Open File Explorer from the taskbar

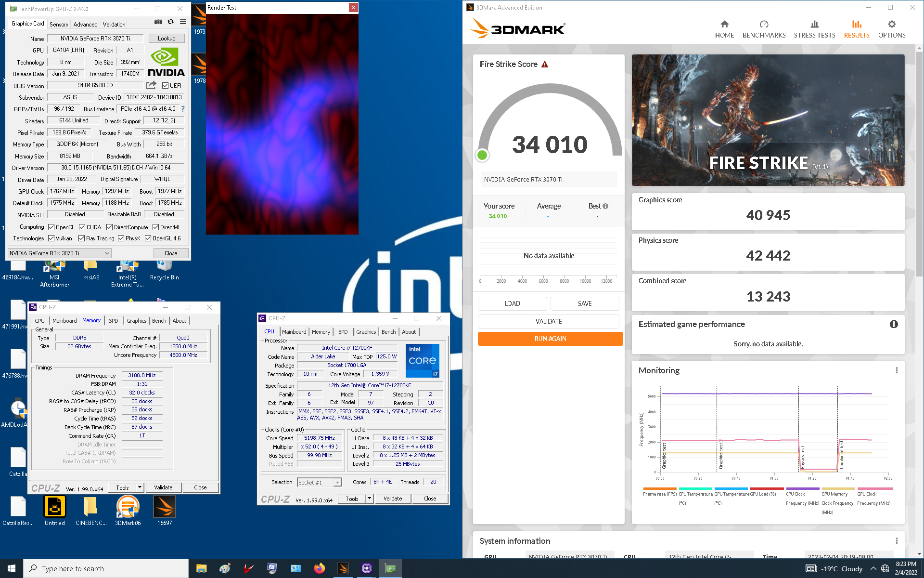201,568
